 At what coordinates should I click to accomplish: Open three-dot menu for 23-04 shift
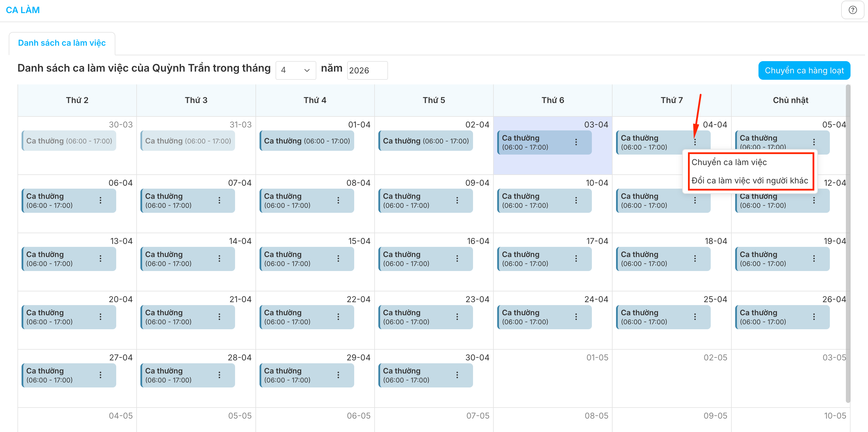tap(457, 317)
